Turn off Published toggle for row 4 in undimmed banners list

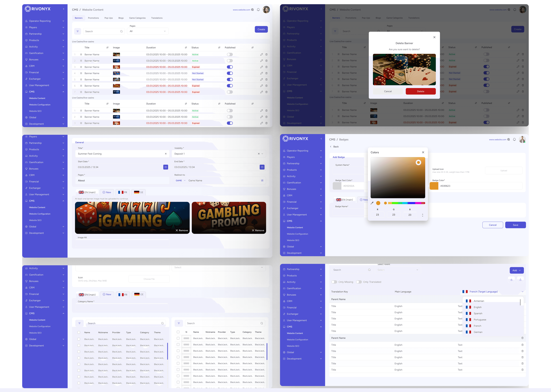[230, 73]
